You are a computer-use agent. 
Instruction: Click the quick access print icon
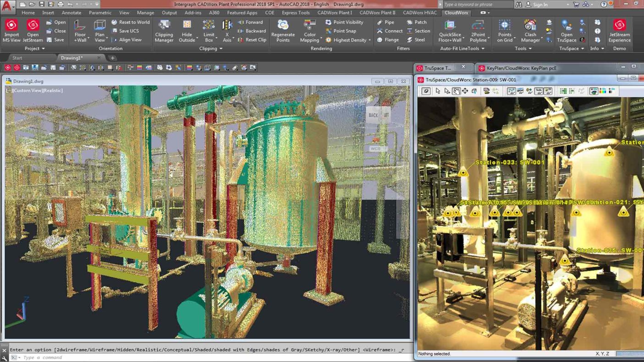(60, 4)
